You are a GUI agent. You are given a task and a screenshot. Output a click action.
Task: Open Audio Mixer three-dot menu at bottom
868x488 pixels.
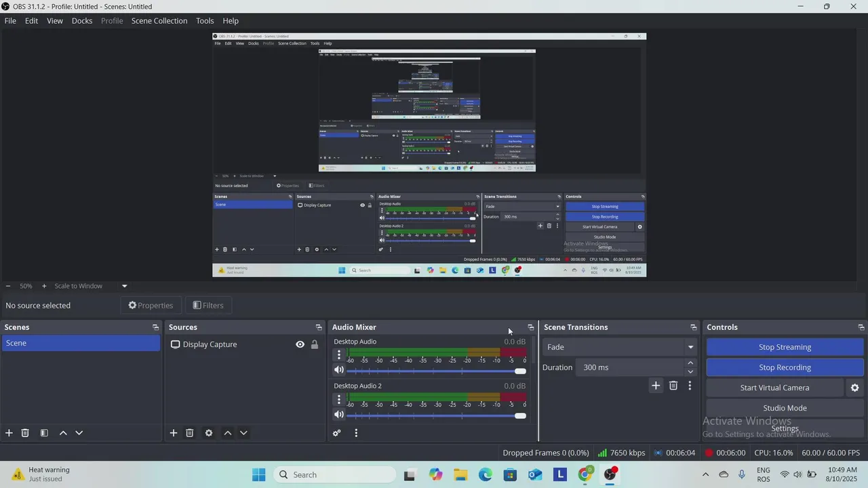pyautogui.click(x=356, y=433)
